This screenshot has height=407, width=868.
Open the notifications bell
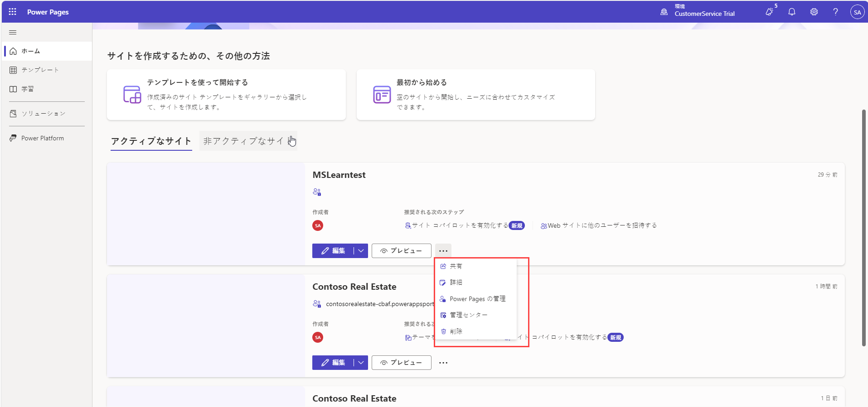[792, 12]
